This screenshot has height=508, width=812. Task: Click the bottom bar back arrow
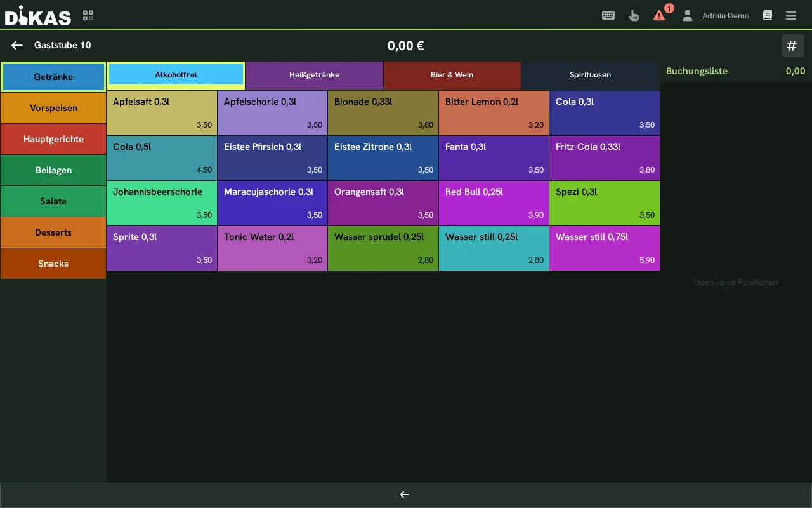(x=405, y=495)
